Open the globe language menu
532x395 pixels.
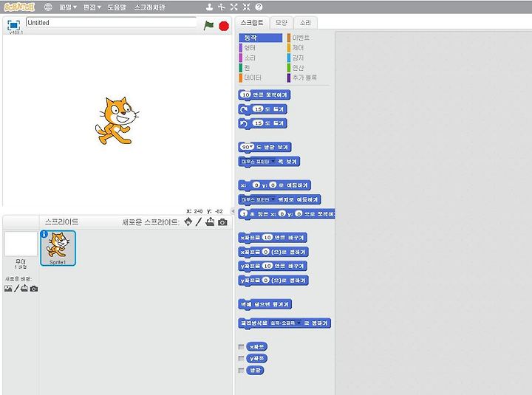(48, 7)
